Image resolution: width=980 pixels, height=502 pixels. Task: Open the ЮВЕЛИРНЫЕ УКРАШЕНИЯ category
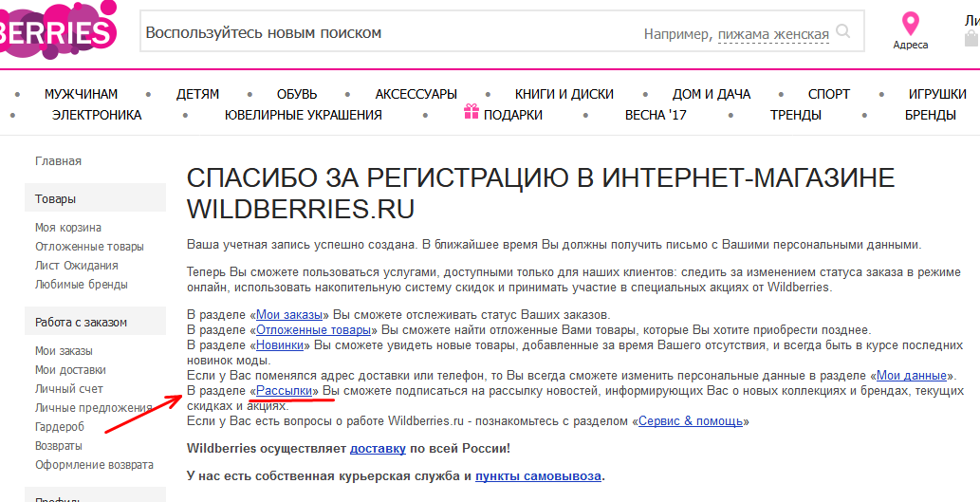pos(304,115)
